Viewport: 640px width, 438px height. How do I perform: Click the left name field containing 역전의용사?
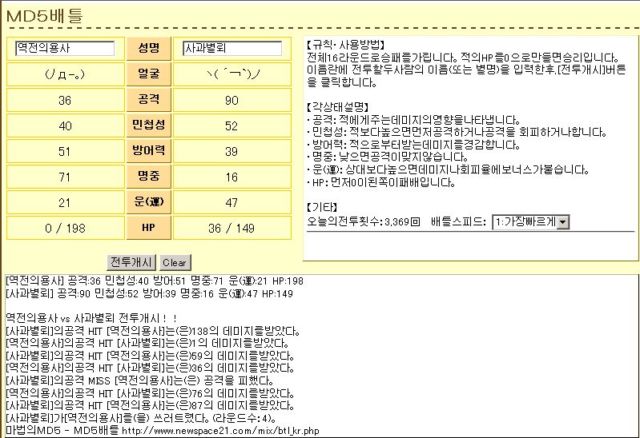click(x=65, y=49)
